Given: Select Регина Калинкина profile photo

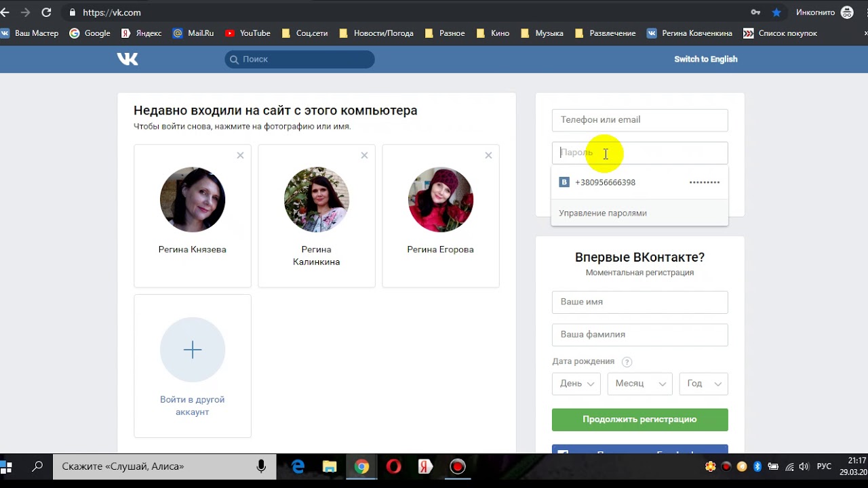Looking at the screenshot, I should click(317, 200).
